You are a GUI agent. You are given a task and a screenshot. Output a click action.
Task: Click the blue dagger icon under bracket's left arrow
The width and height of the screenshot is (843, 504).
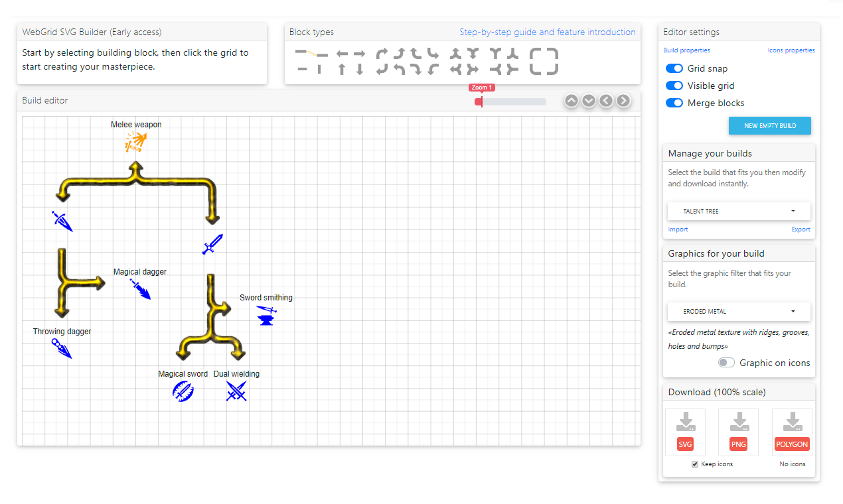[62, 221]
